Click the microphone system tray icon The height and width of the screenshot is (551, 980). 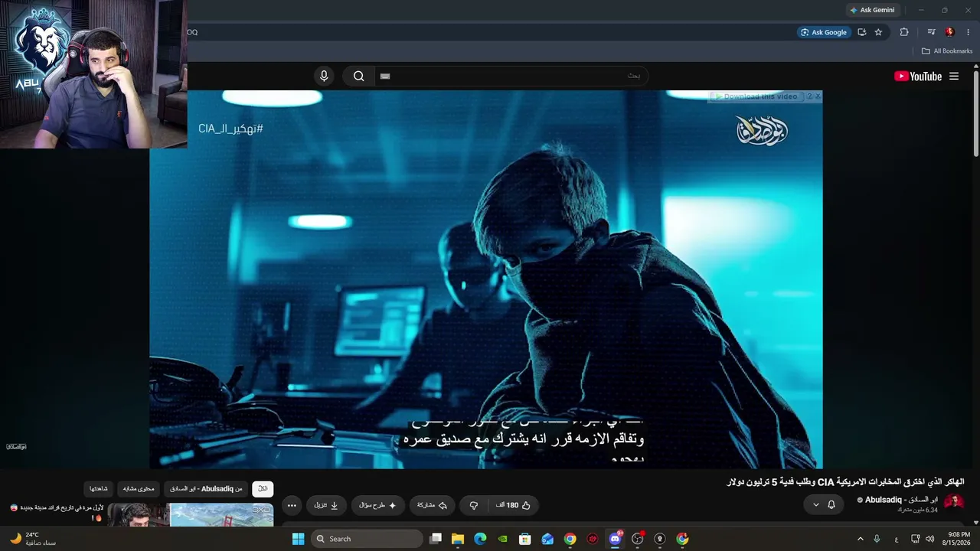point(877,539)
